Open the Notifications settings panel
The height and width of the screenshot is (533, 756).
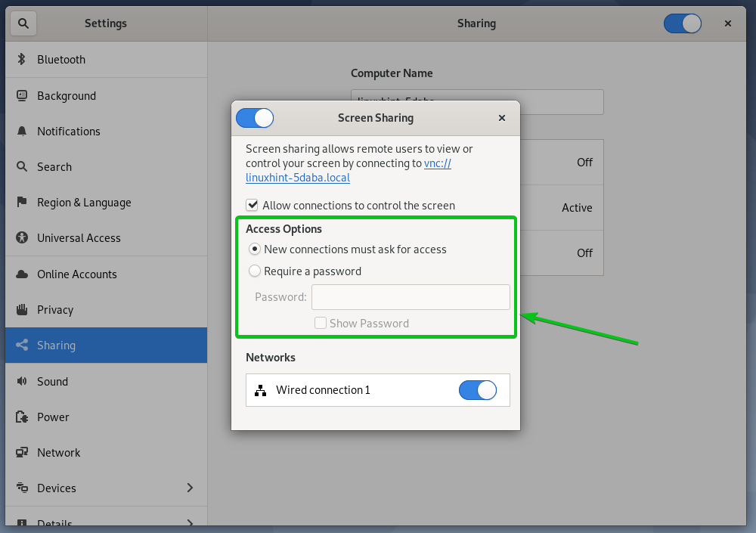(x=106, y=132)
